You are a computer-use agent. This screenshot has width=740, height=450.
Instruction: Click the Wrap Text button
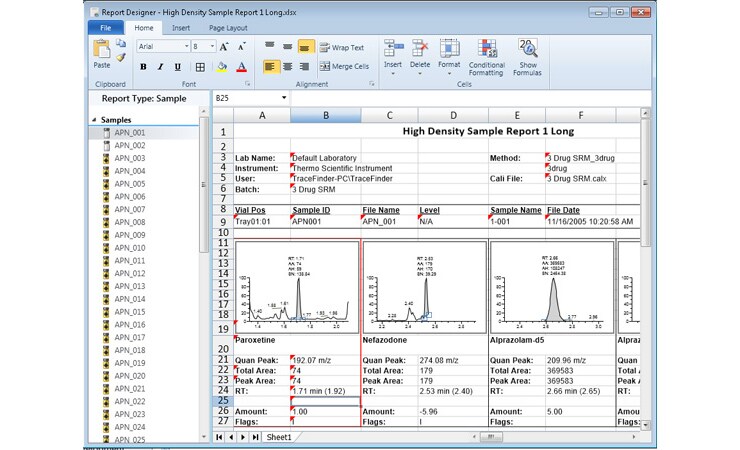[341, 47]
